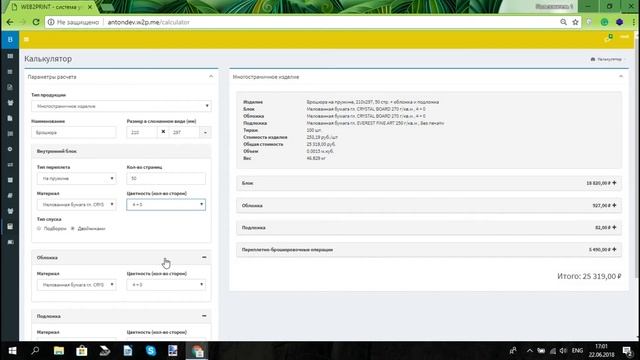This screenshot has width=640, height=360.
Task: Click the plus icon on right-panel Подложка row
Action: coord(614,227)
